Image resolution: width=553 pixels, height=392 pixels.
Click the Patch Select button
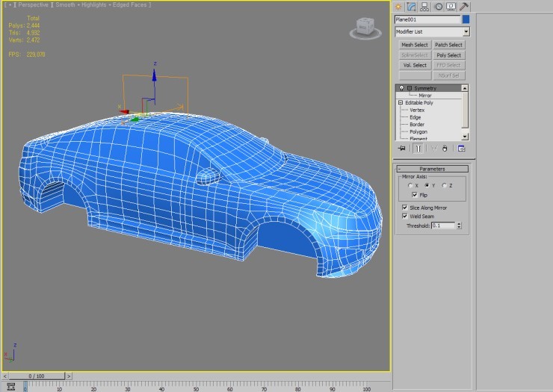448,45
